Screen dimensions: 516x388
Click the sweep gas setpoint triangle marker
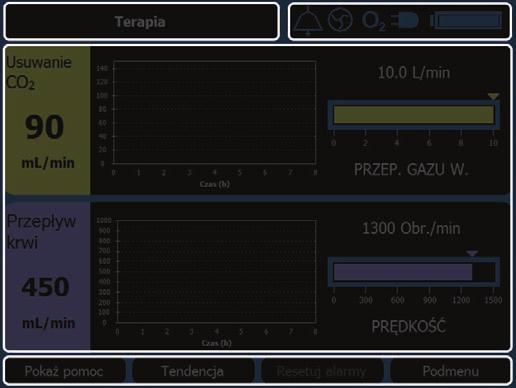(493, 96)
